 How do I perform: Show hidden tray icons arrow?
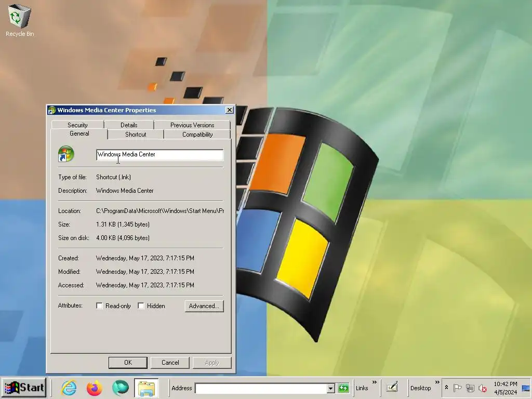(446, 388)
